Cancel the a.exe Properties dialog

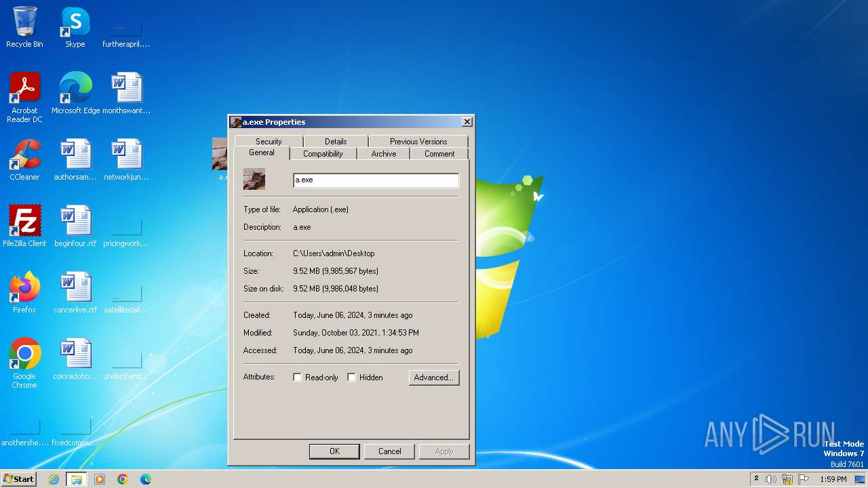(390, 451)
